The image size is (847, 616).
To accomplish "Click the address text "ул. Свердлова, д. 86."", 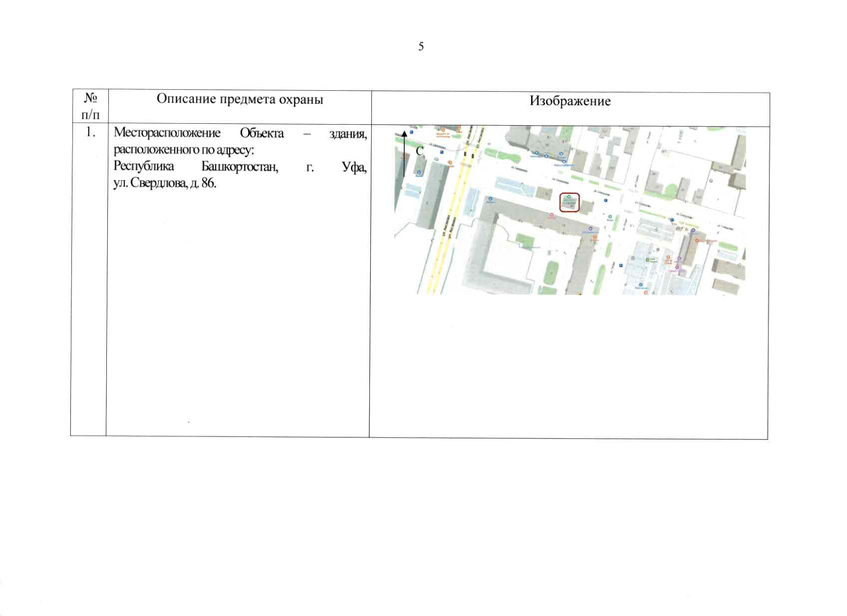I will 165,183.
